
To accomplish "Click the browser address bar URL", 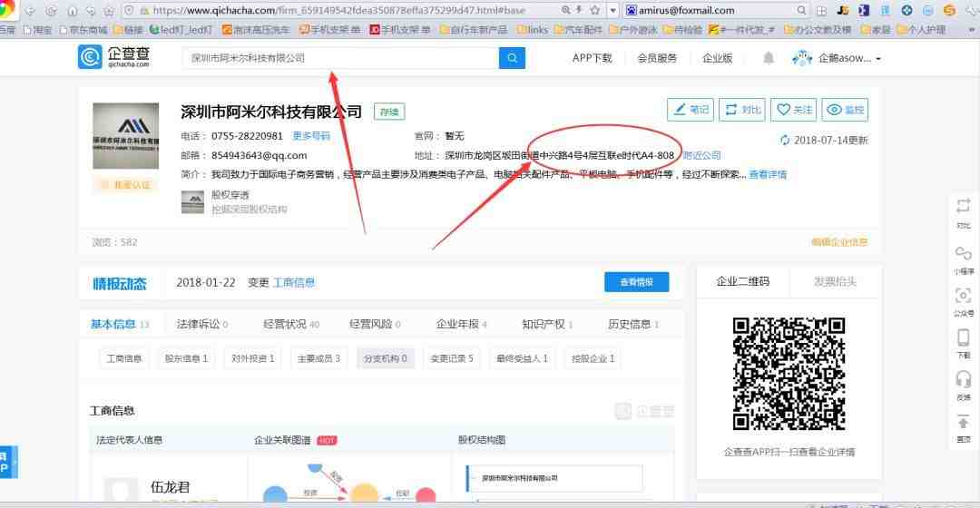I will [339, 11].
